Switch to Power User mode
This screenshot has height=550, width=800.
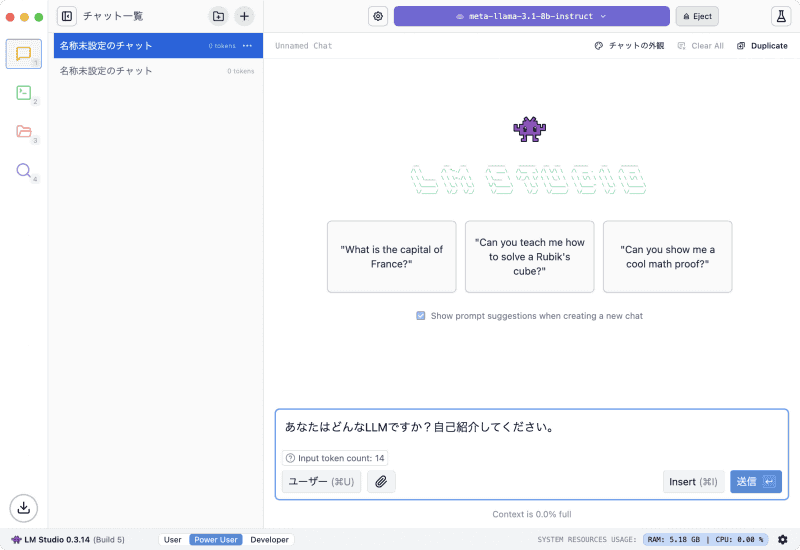(x=216, y=539)
